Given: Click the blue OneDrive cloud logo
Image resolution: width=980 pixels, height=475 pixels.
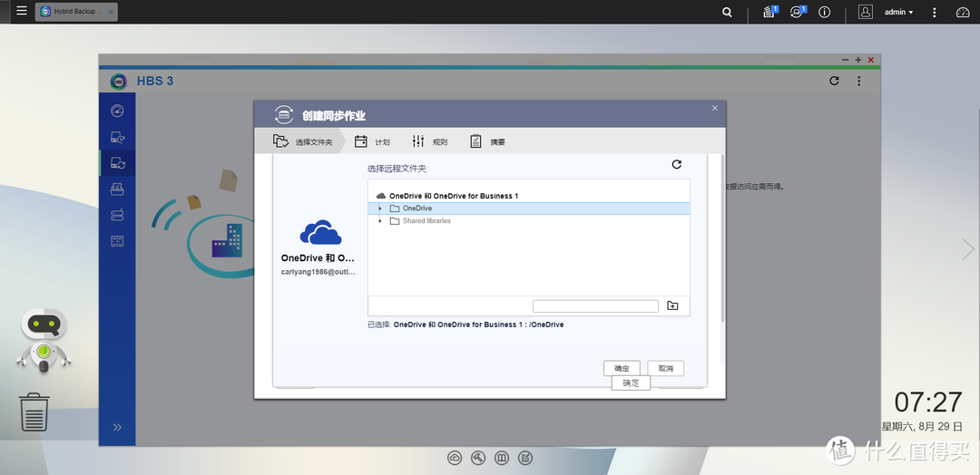Looking at the screenshot, I should (x=320, y=232).
